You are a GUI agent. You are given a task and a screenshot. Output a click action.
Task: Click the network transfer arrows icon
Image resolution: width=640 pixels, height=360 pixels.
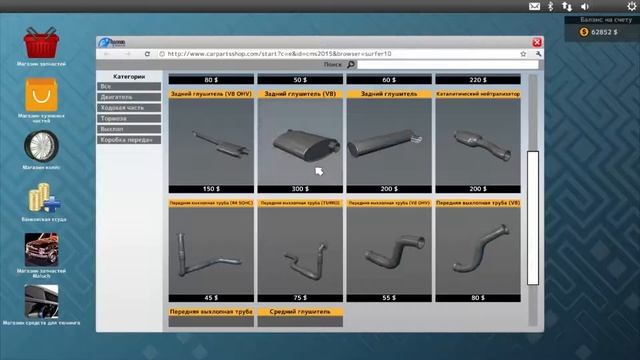pyautogui.click(x=567, y=6)
